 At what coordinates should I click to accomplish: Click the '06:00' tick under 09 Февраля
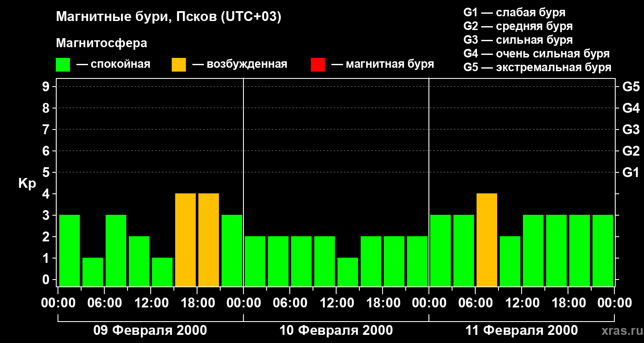tap(104, 303)
